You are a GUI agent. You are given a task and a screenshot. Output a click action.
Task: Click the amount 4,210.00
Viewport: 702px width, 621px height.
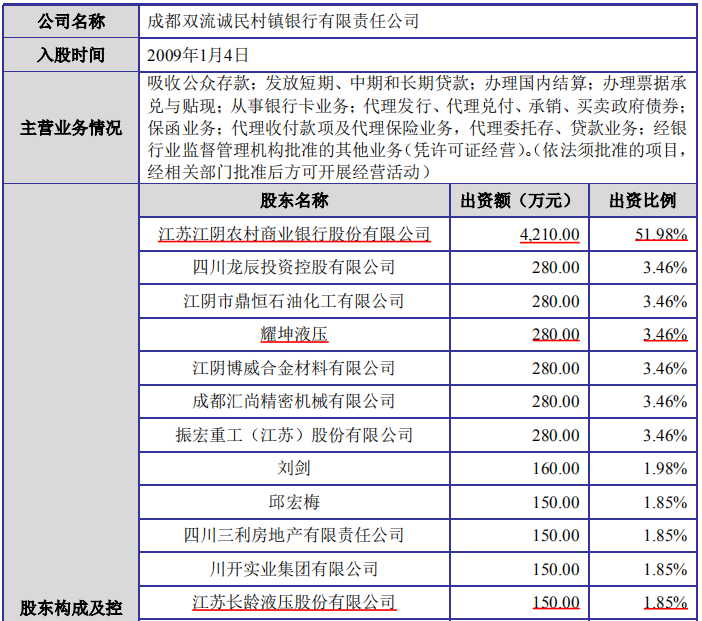[549, 235]
